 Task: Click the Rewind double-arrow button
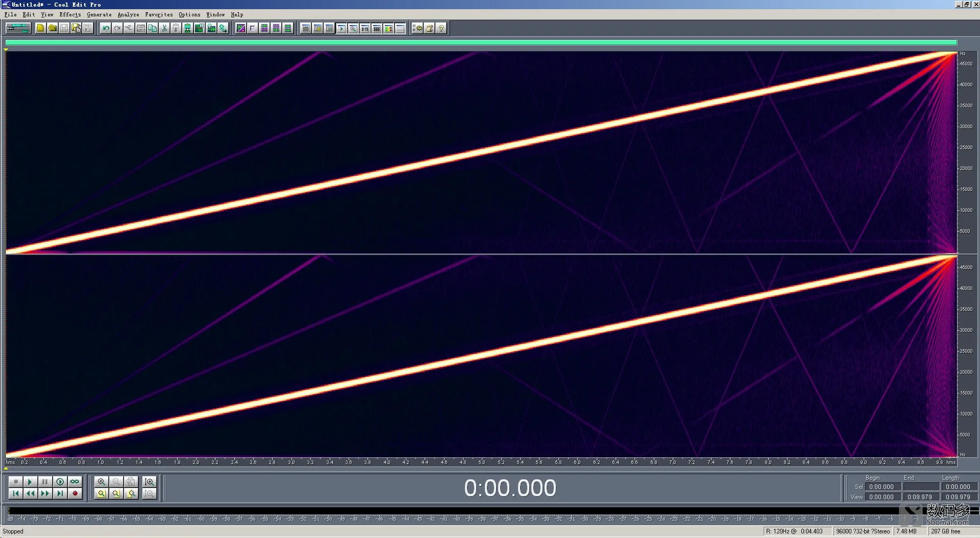pyautogui.click(x=30, y=493)
